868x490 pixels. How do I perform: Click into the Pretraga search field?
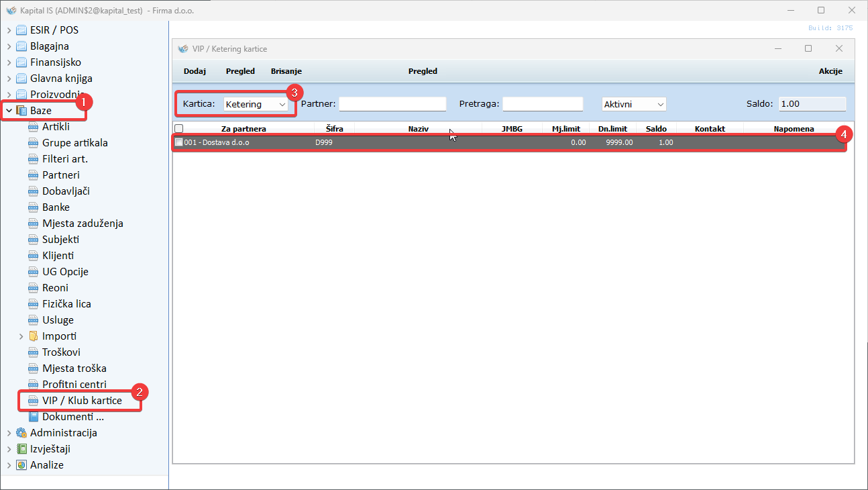[543, 104]
